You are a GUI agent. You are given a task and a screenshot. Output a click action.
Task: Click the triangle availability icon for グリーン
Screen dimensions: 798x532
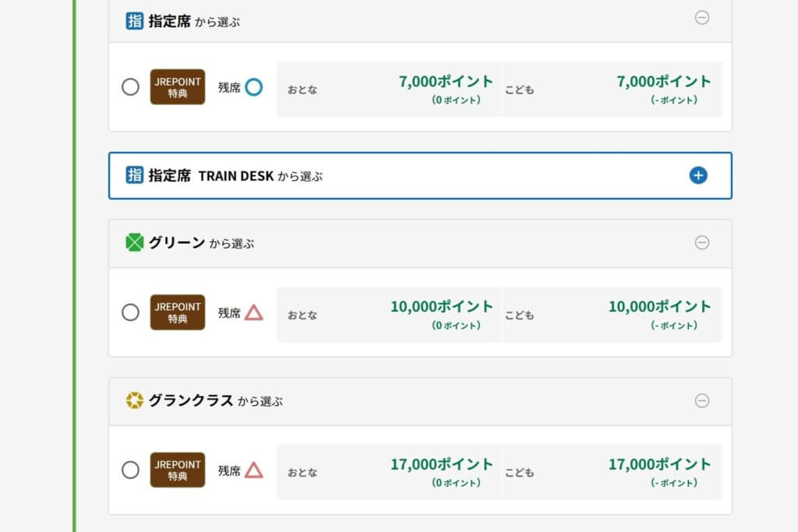coord(253,313)
